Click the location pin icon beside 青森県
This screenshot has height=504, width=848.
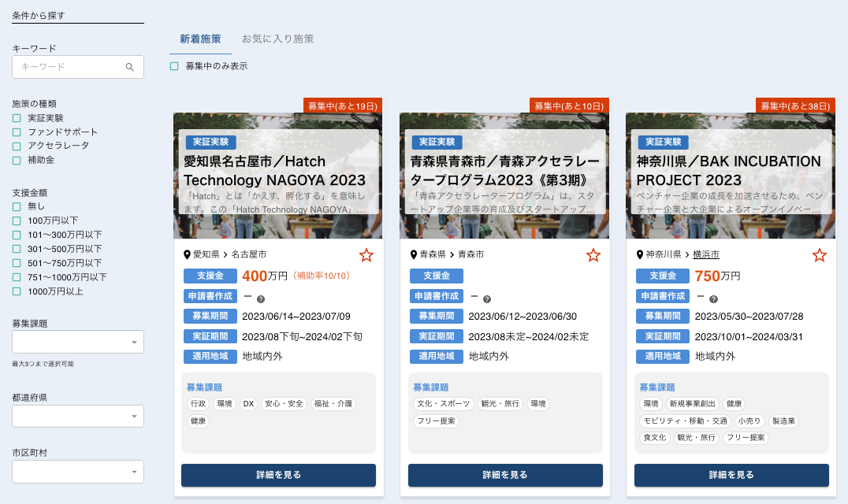pyautogui.click(x=414, y=254)
